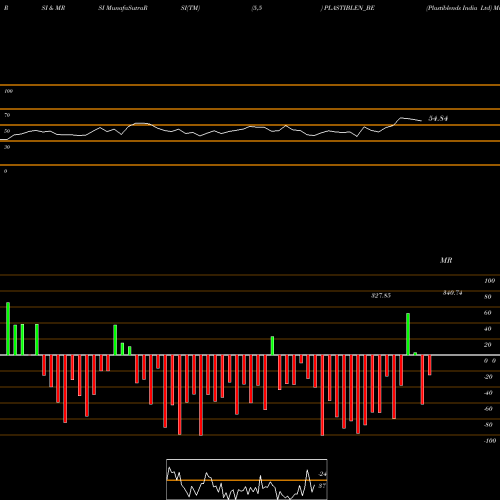Click the MR axis label 60
The height and width of the screenshot is (500, 500).
[488, 313]
